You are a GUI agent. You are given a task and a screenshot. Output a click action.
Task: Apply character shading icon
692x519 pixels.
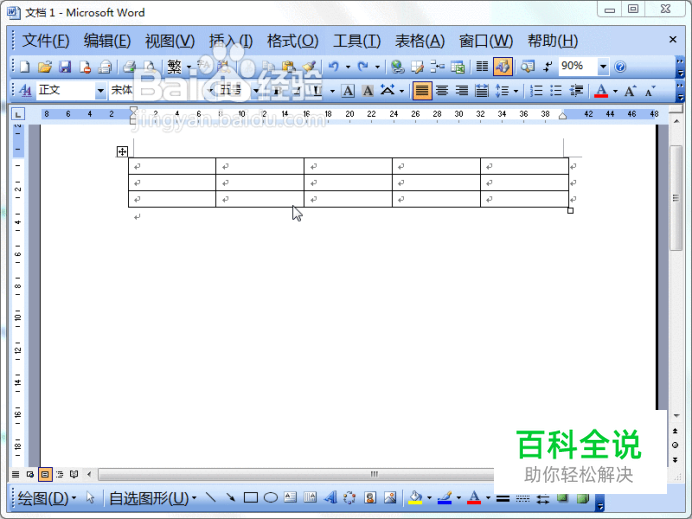point(368,91)
